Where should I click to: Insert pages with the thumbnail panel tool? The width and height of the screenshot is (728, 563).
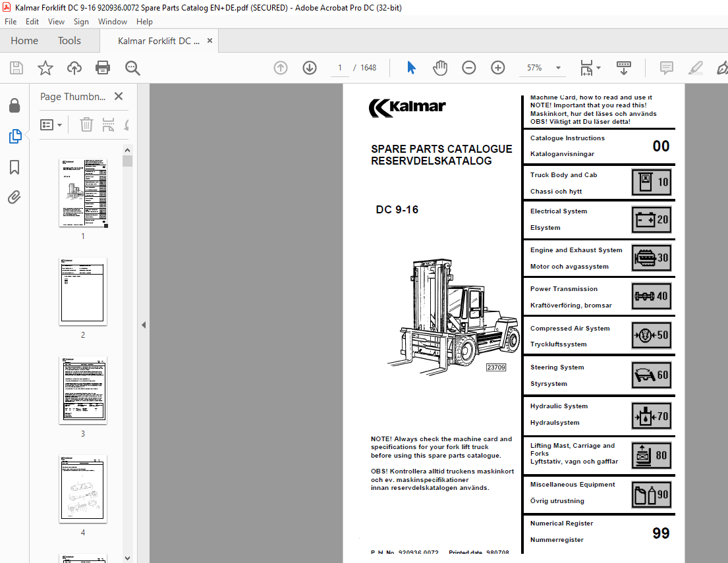click(108, 124)
